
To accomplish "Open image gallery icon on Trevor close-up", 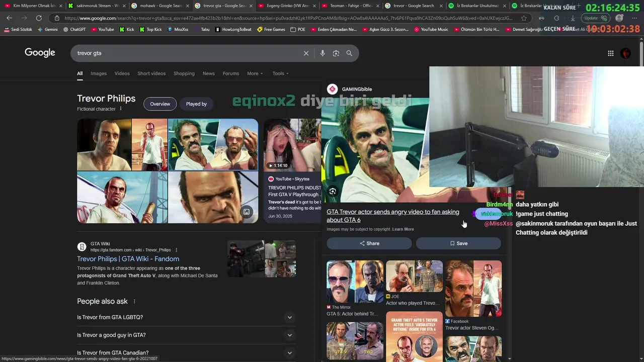I will [247, 212].
